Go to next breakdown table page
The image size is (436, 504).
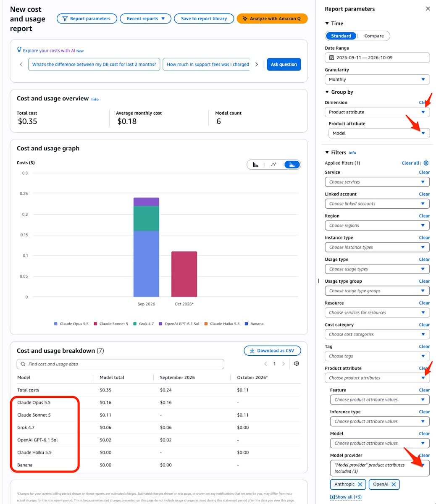point(284,364)
